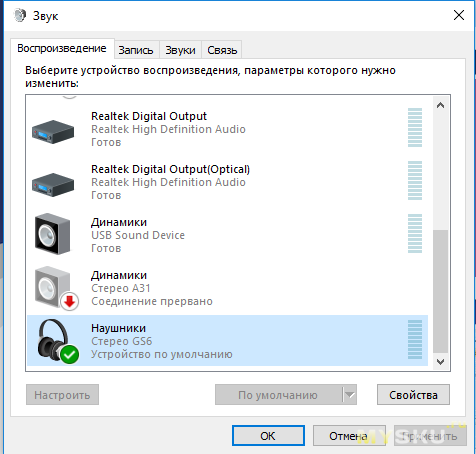Open the По умолчанию dropdown arrow
The image size is (476, 454).
(x=350, y=395)
